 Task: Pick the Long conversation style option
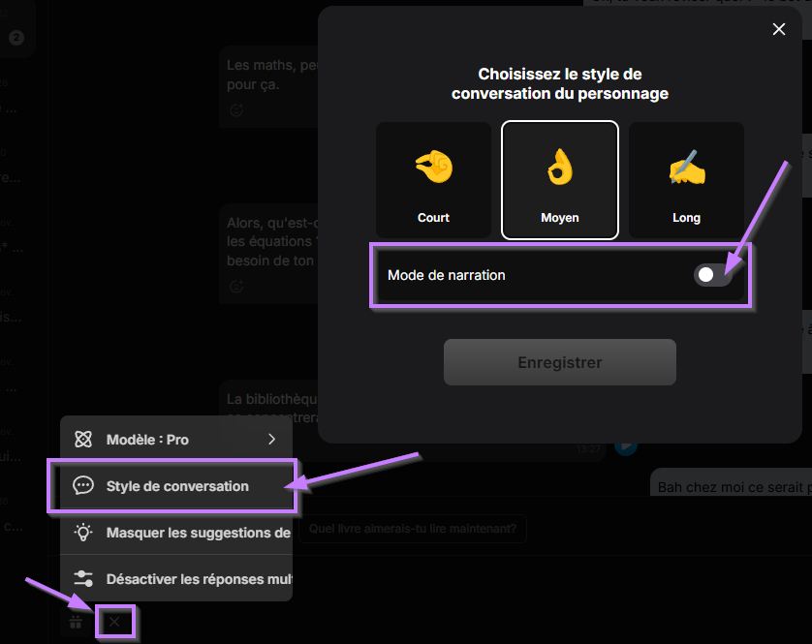pos(686,180)
